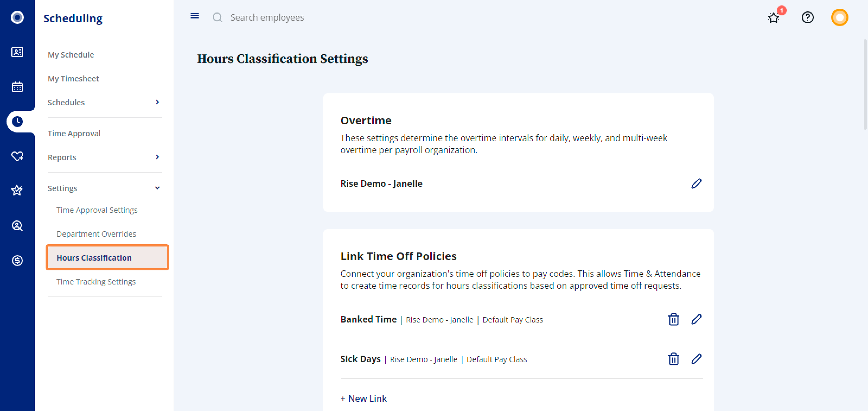This screenshot has width=868, height=411.
Task: Select the clock scheduling sidebar icon
Action: point(17,121)
